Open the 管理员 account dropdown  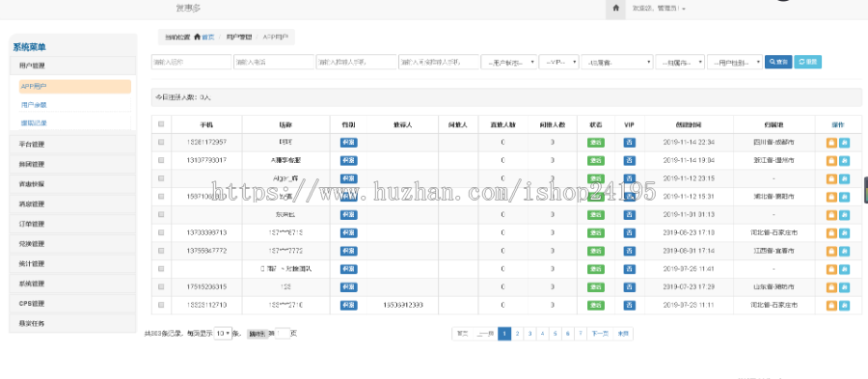point(660,9)
